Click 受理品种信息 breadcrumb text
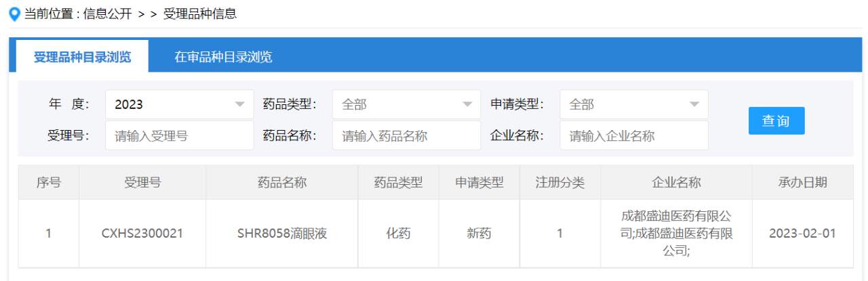This screenshot has height=281, width=868. coord(200,14)
